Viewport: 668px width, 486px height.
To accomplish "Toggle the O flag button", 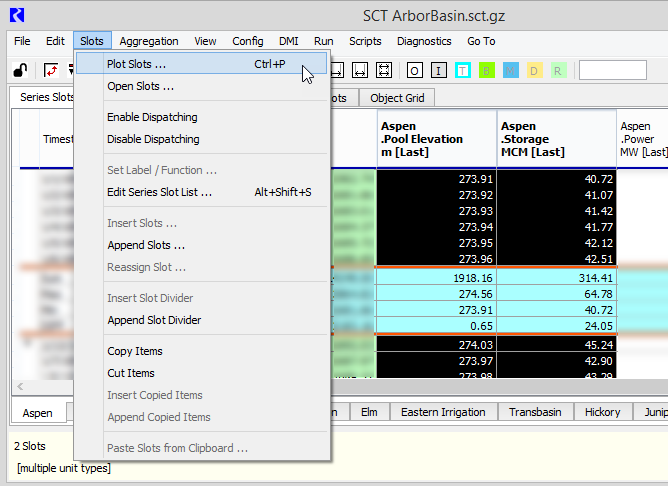I will click(415, 70).
